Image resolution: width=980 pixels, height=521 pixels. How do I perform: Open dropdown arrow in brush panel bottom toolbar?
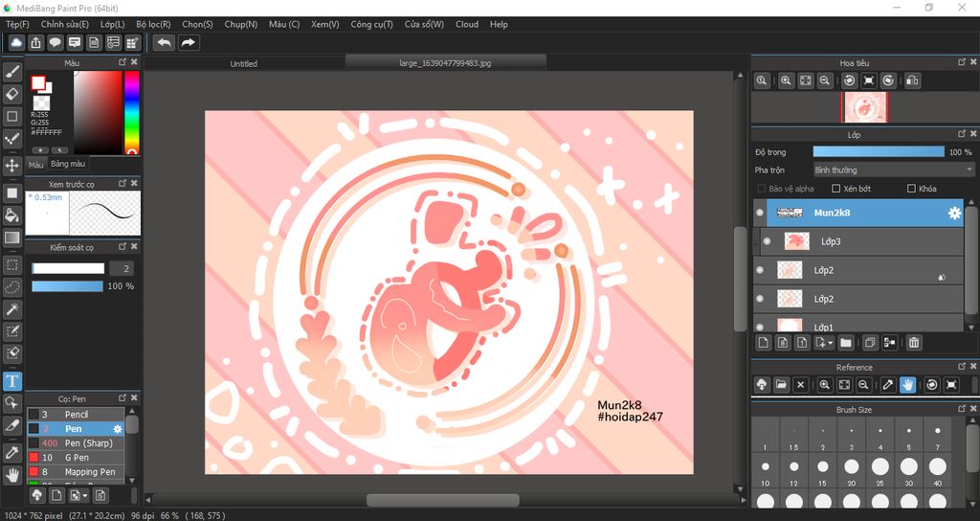(x=85, y=496)
